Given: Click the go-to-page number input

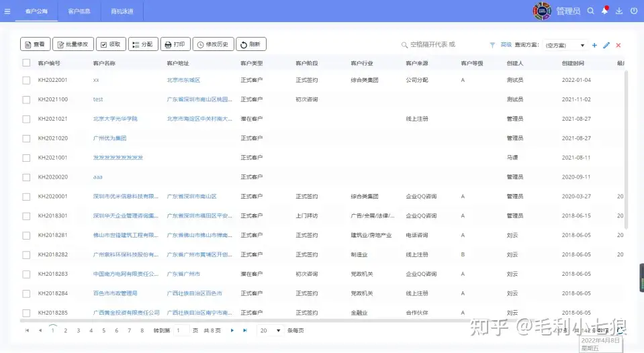Looking at the screenshot, I should click(x=181, y=330).
